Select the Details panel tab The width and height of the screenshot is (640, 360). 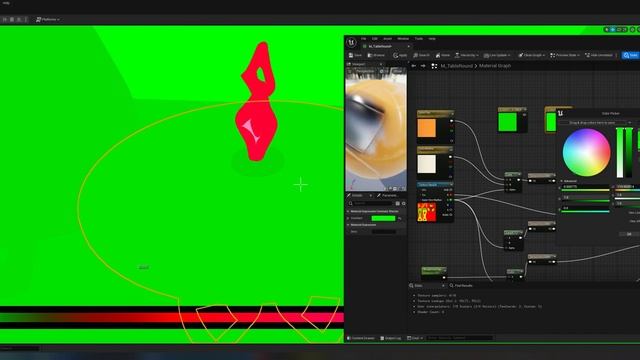(358, 196)
